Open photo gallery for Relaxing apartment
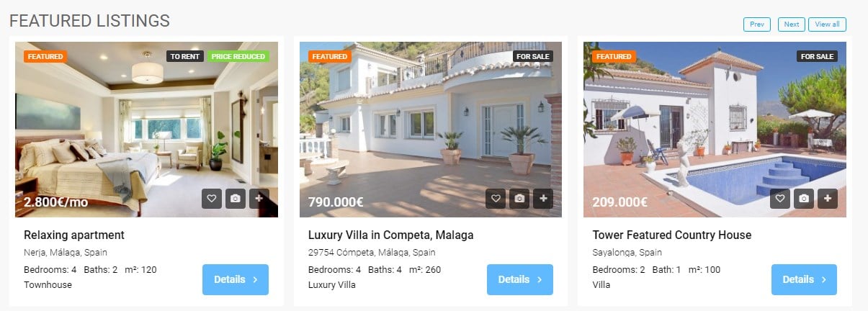This screenshot has height=311, width=868. tap(235, 199)
